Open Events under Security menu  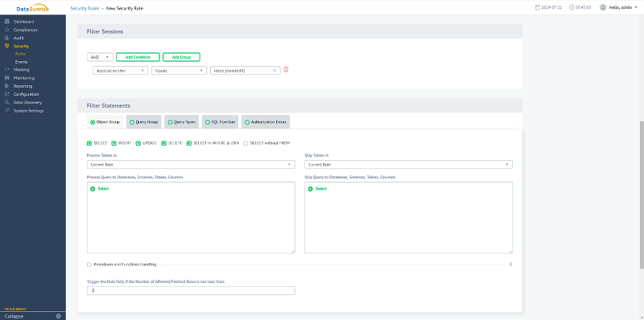coord(22,62)
